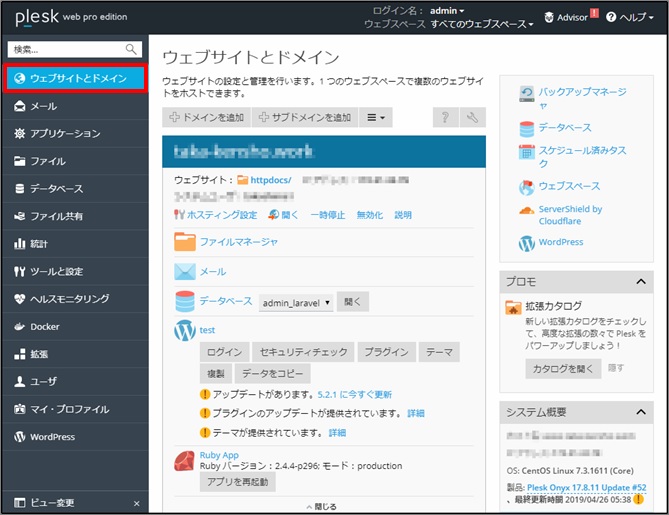
Task: Open the Backup Manager icon
Action: pos(528,95)
